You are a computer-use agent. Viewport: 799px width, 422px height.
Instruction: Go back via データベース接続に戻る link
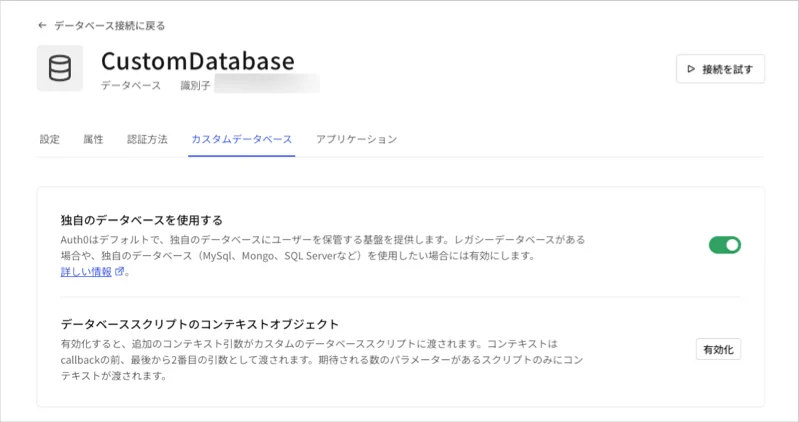tap(102, 25)
